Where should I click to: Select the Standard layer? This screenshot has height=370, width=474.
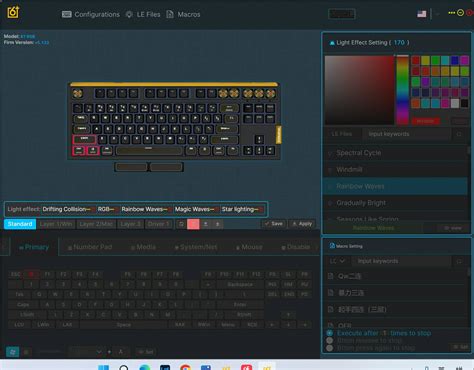point(20,224)
